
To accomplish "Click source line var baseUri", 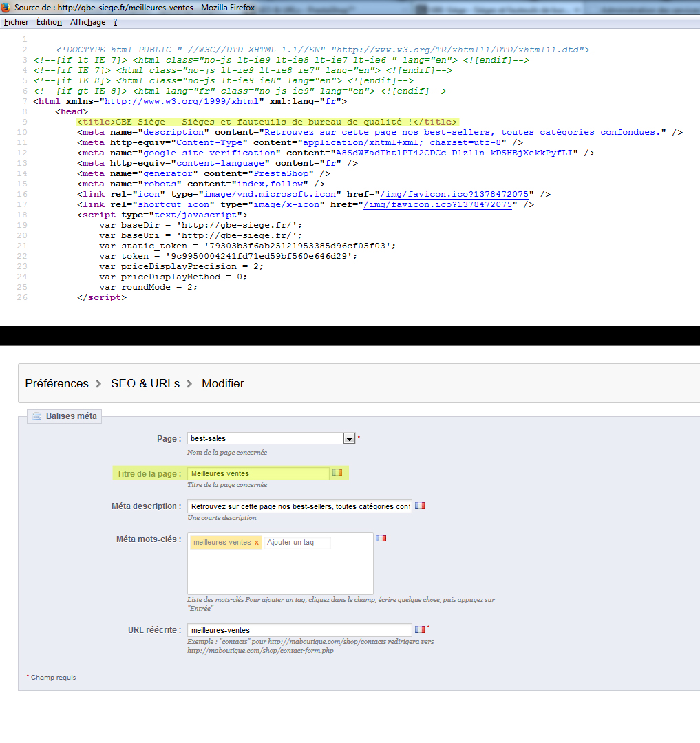I will [x=200, y=235].
